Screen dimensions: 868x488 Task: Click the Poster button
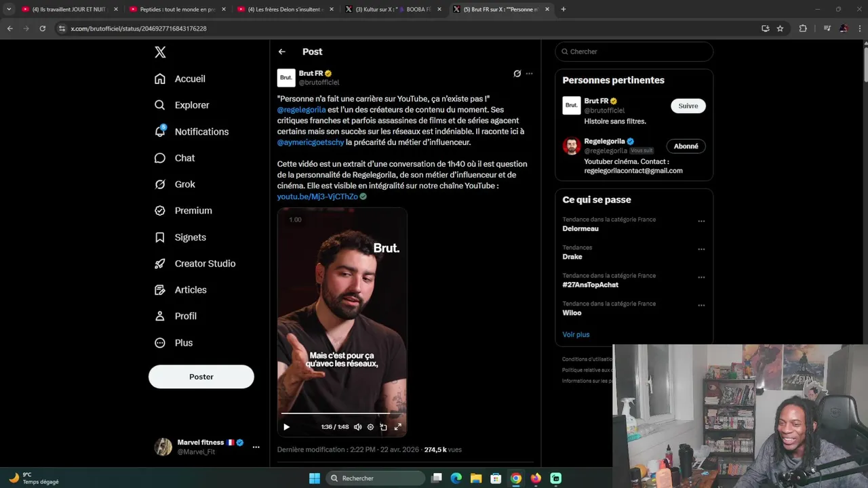pos(201,377)
